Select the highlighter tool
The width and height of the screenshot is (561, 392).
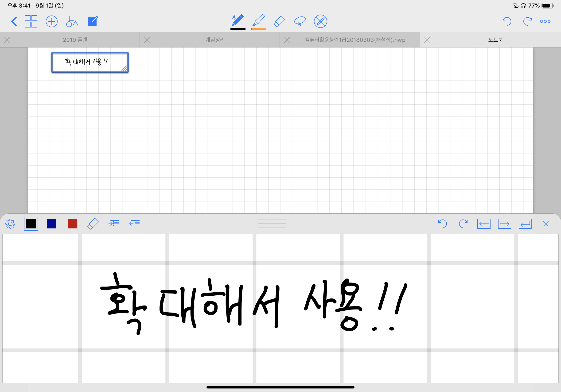(x=259, y=21)
